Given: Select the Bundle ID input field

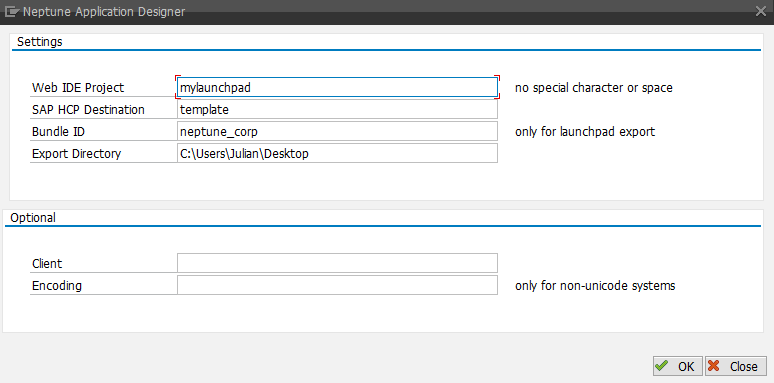Looking at the screenshot, I should coord(337,132).
